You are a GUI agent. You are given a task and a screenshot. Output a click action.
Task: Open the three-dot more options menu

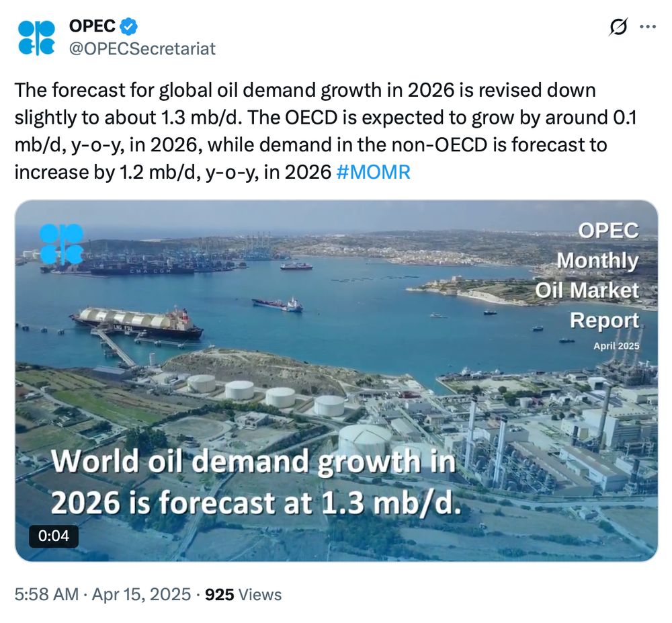coord(648,27)
